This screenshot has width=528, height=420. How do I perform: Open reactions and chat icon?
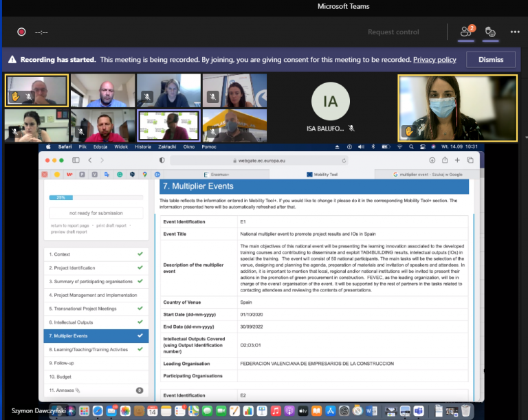tap(490, 32)
